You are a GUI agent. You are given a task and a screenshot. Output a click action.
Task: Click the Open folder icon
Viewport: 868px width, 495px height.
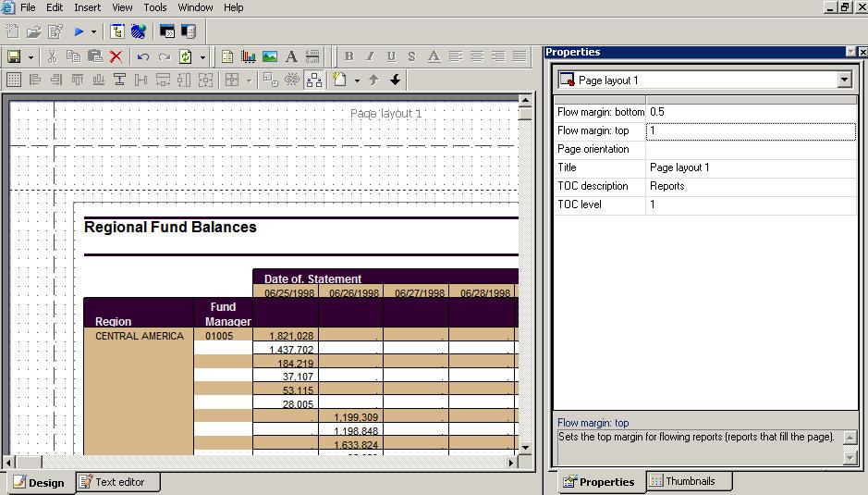tap(34, 31)
